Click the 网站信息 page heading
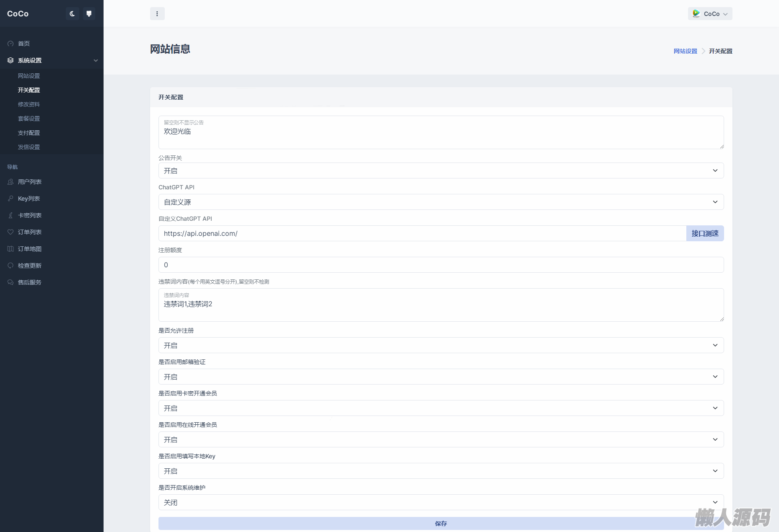The height and width of the screenshot is (532, 779). pos(170,49)
